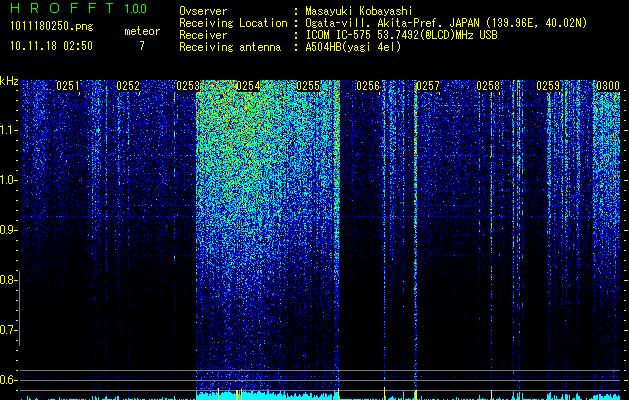Click the 0.7 frequency axis label
Screen dimensions: 629x400
pyautogui.click(x=7, y=330)
